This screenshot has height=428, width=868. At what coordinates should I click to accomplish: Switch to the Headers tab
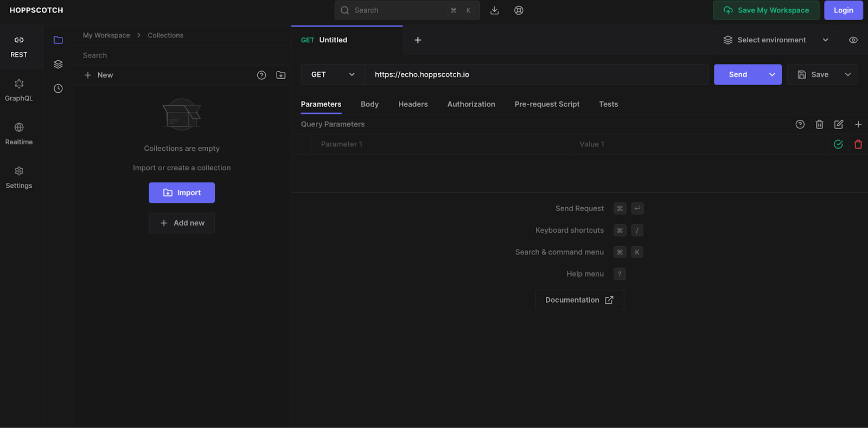pos(413,104)
